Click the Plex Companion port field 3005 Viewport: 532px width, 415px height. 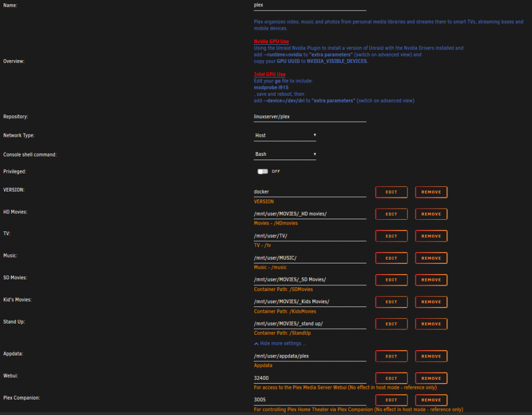click(310, 400)
